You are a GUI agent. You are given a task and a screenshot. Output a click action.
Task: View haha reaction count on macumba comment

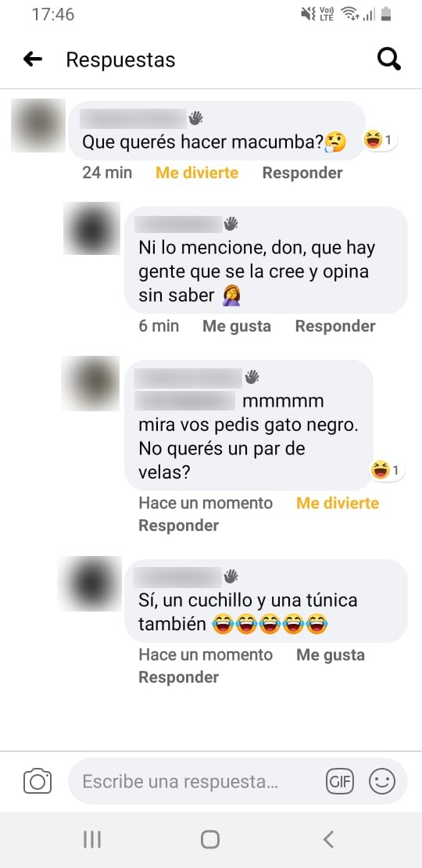(x=380, y=141)
